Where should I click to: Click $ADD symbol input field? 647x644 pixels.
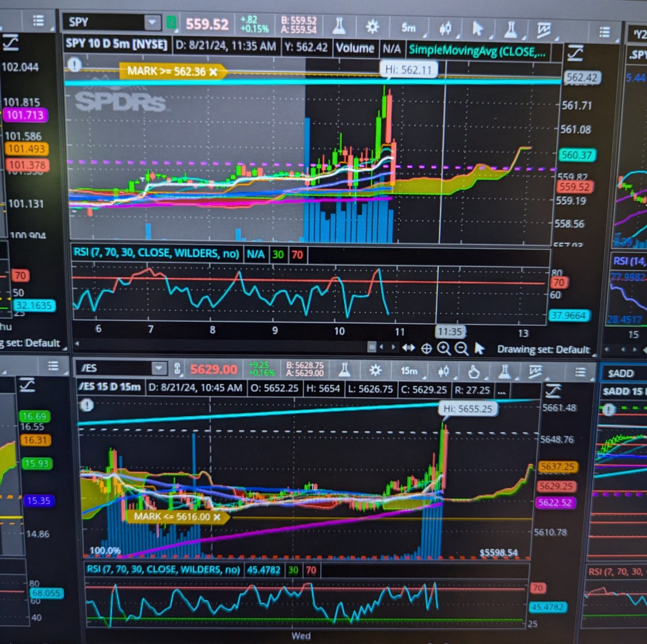click(x=625, y=373)
